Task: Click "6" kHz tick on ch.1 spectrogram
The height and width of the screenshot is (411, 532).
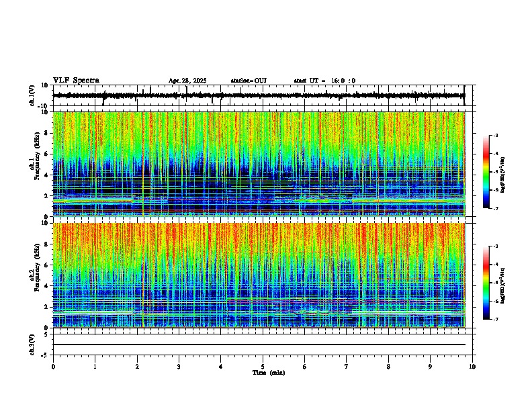Action: 47,154
